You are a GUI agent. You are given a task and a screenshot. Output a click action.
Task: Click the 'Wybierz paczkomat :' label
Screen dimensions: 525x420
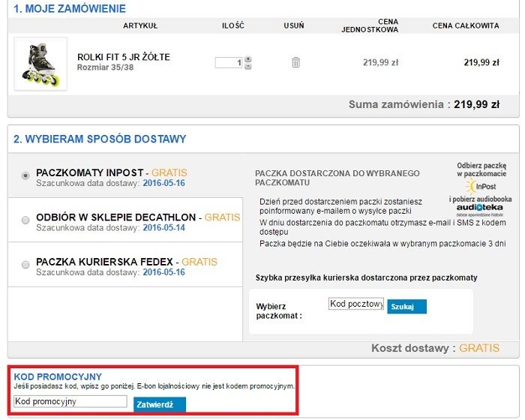[x=279, y=311]
